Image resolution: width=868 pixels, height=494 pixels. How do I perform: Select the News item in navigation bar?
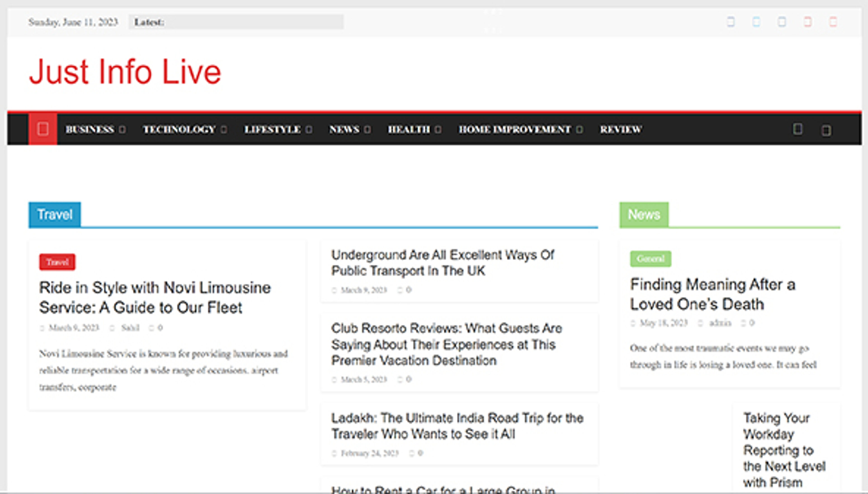344,129
